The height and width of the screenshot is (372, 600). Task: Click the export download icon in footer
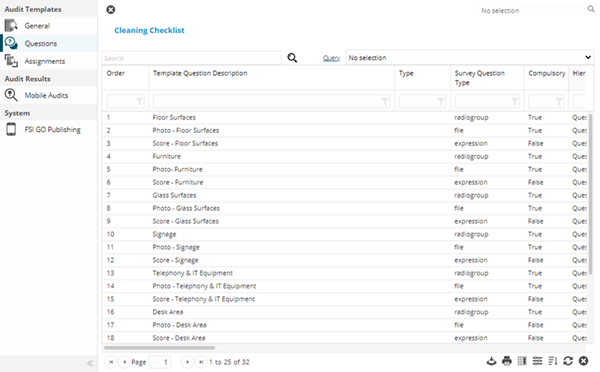pos(491,361)
